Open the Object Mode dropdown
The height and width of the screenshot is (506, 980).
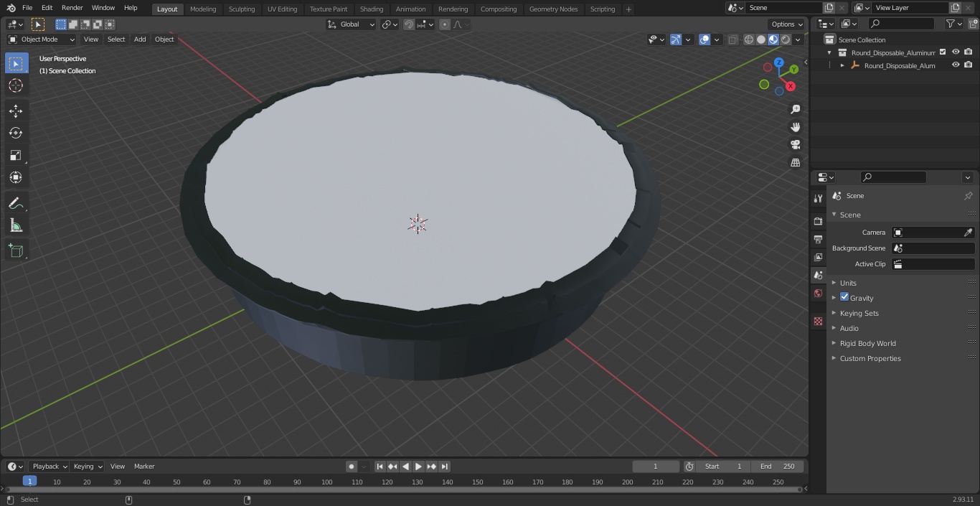42,39
